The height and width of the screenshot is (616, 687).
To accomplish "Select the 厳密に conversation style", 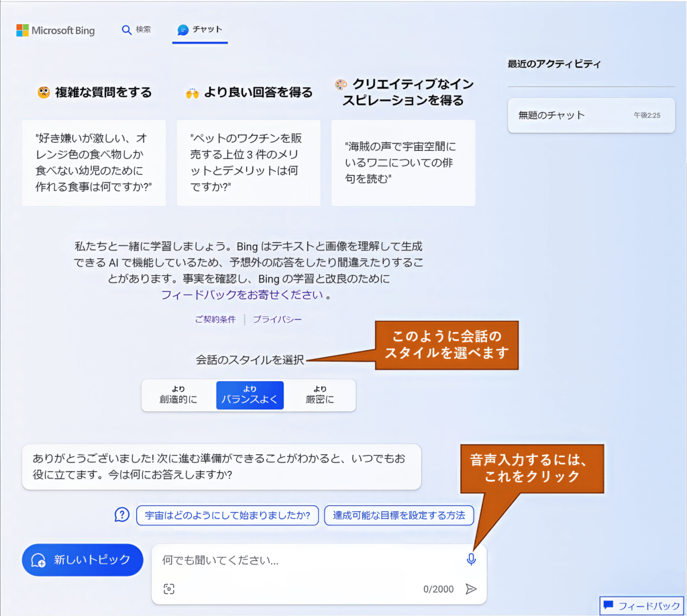I will pyautogui.click(x=320, y=395).
